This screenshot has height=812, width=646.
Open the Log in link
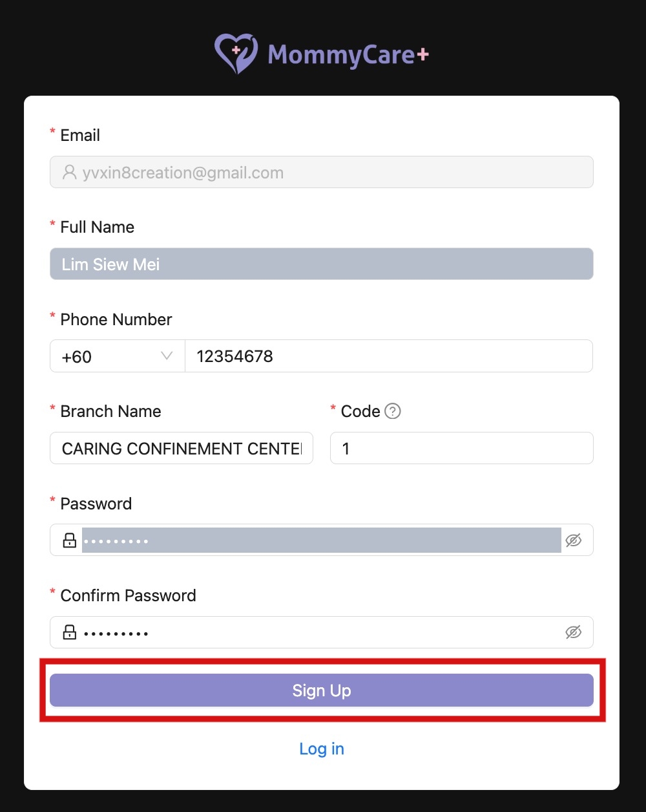(321, 749)
